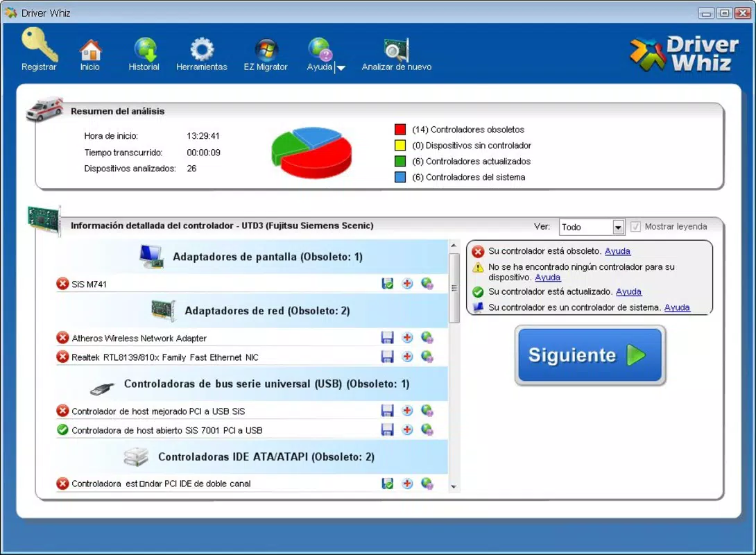
Task: Click the Siguiente button
Action: (x=590, y=355)
